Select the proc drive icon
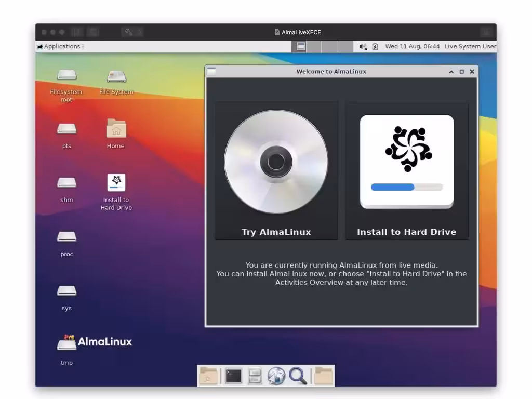Screen dimensions: 532x399 pos(66,237)
